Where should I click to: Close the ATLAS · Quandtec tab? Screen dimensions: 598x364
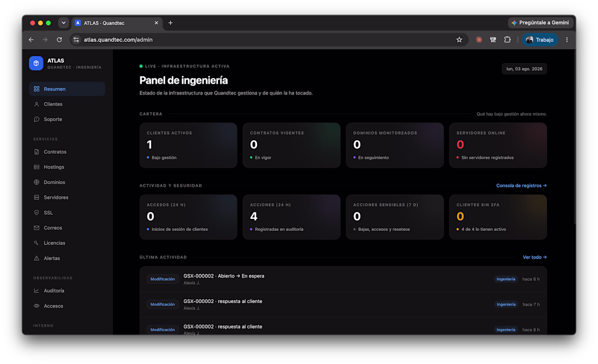click(157, 23)
